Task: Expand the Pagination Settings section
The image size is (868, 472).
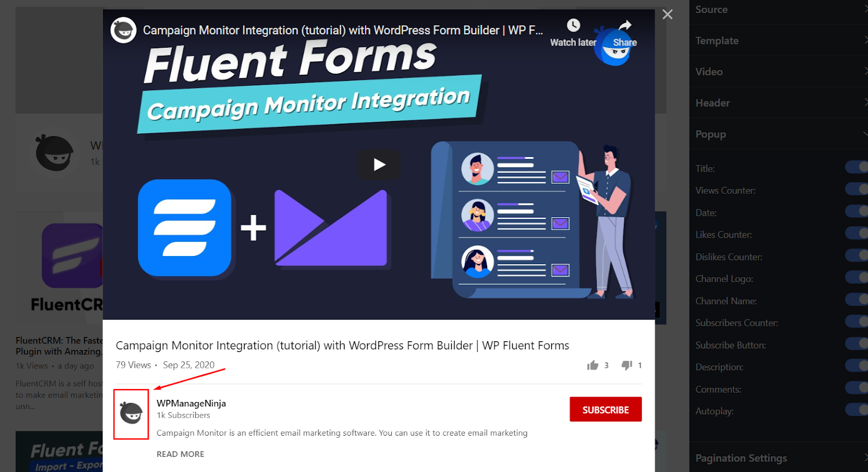Action: coord(778,458)
